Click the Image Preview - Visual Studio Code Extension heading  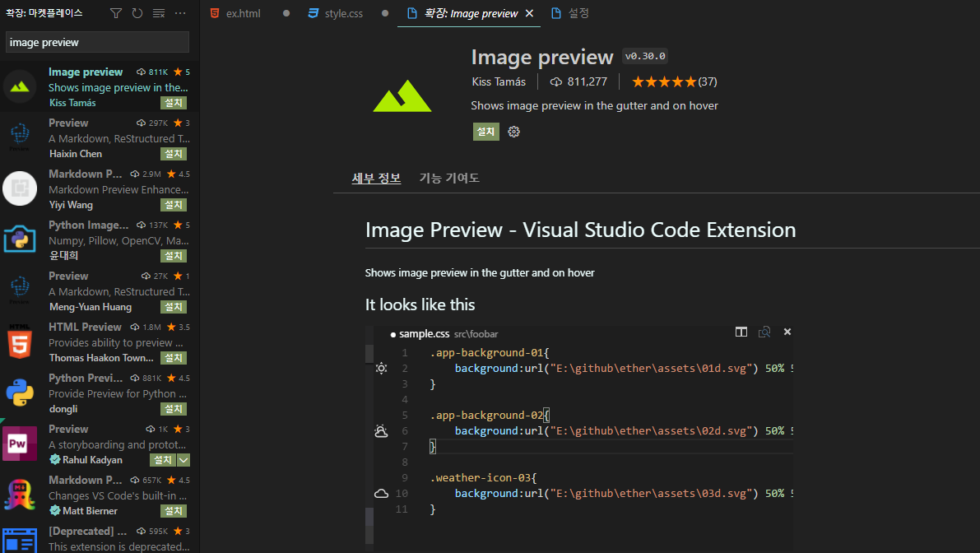pyautogui.click(x=581, y=230)
